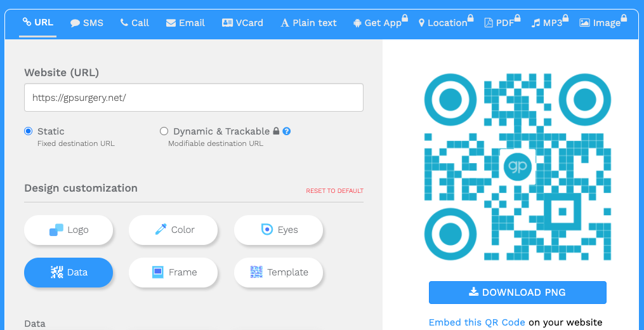Viewport: 644px width, 330px height.
Task: Expand the Template design options
Action: (x=279, y=272)
